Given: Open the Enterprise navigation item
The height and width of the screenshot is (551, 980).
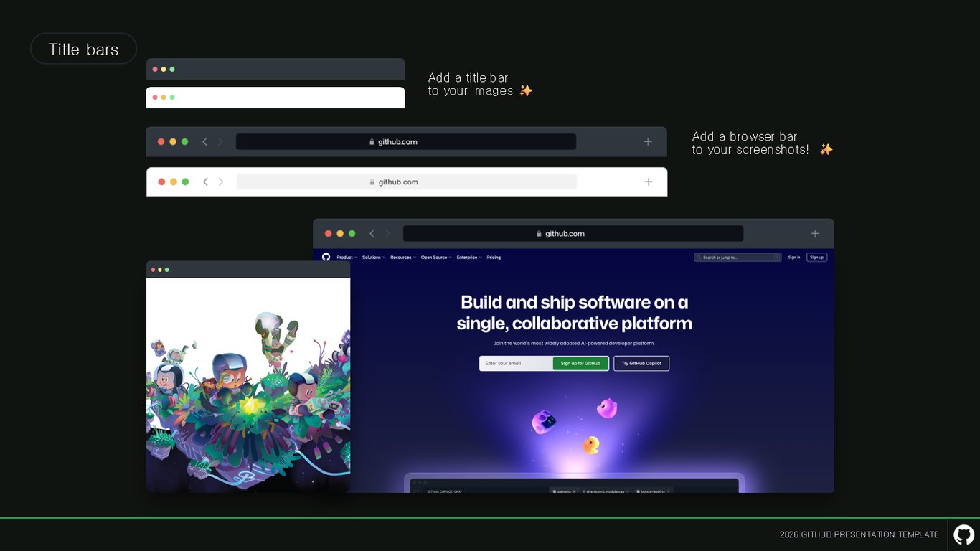Looking at the screenshot, I should pyautogui.click(x=469, y=257).
